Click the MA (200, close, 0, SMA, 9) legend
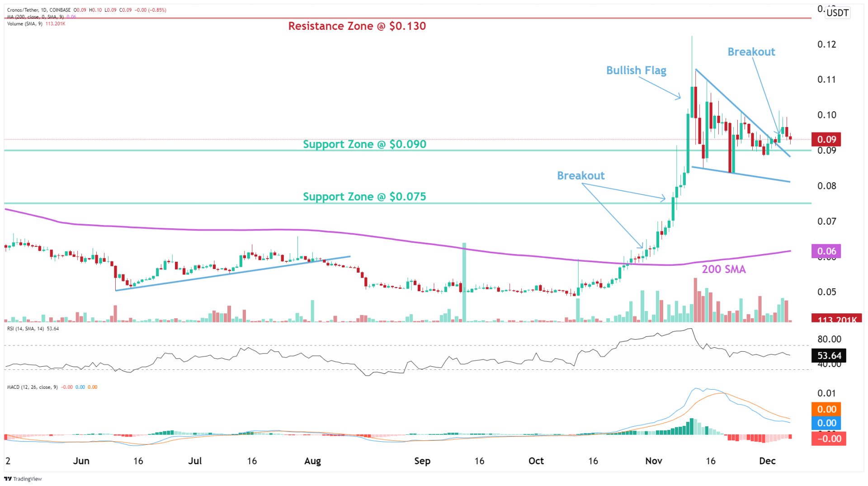 coord(35,16)
